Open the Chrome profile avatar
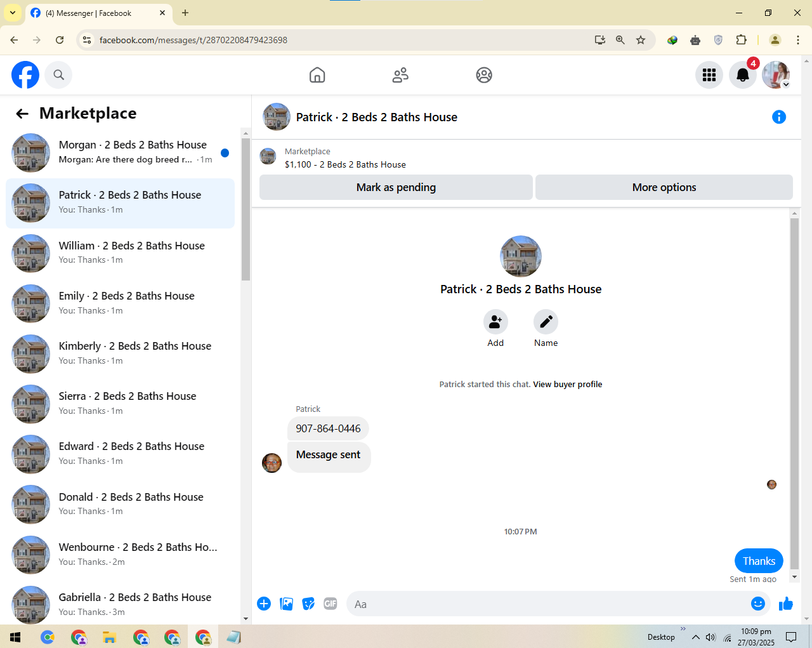Screen dimensions: 812x648 click(x=775, y=40)
